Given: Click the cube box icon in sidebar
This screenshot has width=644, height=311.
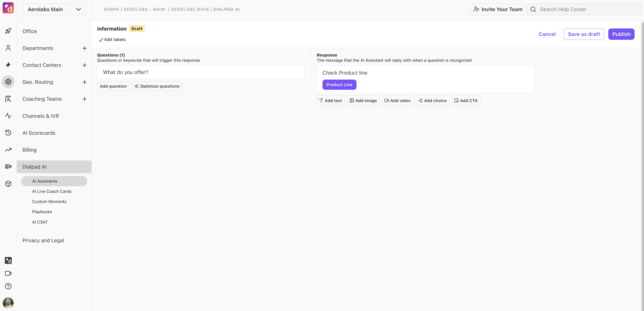Looking at the screenshot, I should [8, 184].
